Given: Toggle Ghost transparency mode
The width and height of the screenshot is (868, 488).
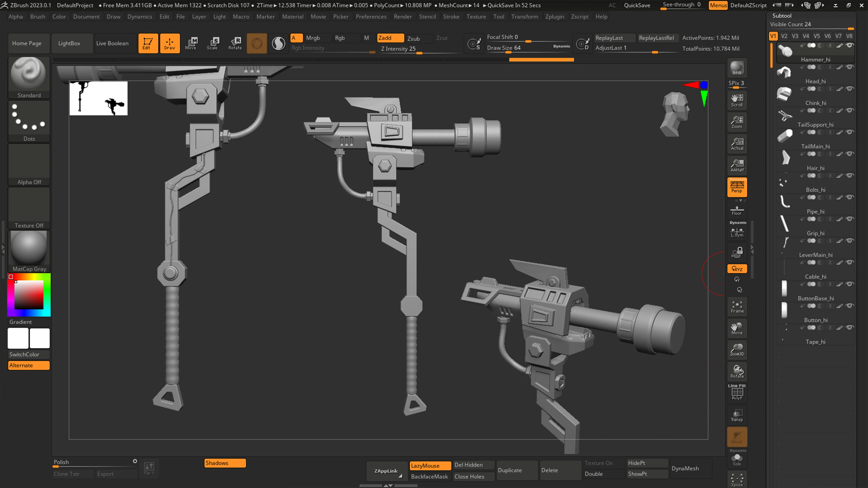Looking at the screenshot, I should click(x=737, y=437).
